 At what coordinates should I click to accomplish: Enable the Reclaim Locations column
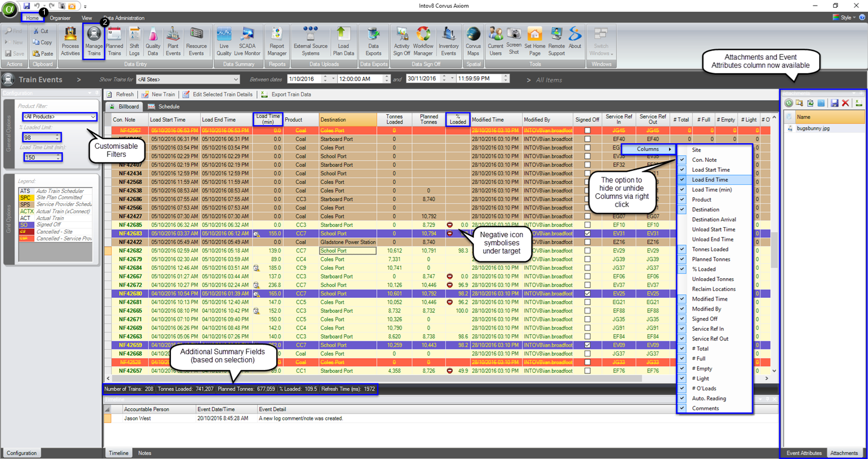pyautogui.click(x=714, y=289)
